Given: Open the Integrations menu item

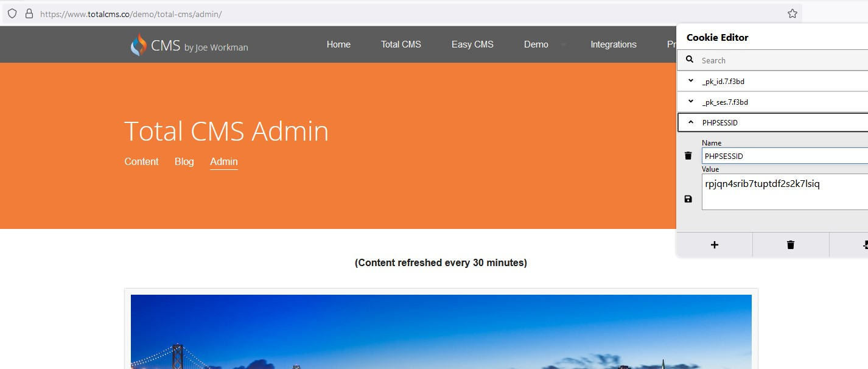Looking at the screenshot, I should (614, 44).
